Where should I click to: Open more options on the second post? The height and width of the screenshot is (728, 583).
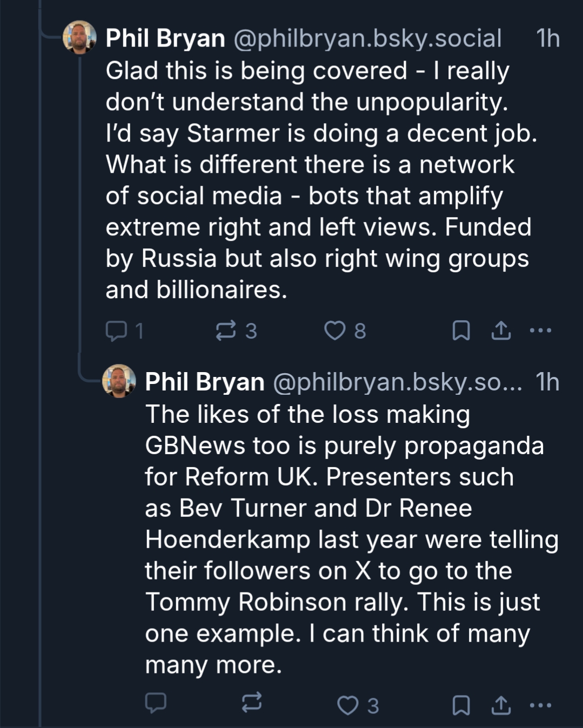click(x=541, y=705)
